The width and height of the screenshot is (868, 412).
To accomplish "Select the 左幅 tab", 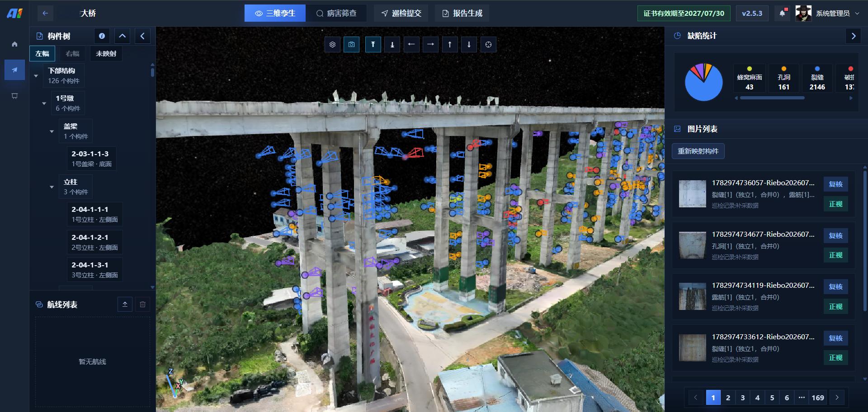I will [42, 54].
